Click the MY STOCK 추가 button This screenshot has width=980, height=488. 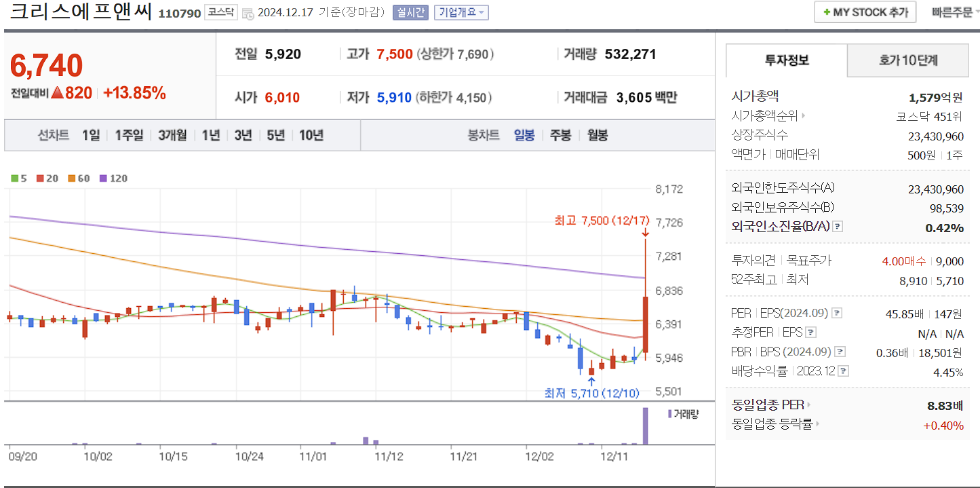[864, 12]
